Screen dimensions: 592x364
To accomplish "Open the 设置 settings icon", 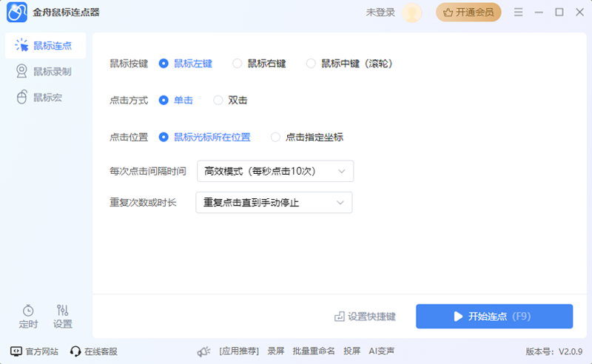I will 63,311.
